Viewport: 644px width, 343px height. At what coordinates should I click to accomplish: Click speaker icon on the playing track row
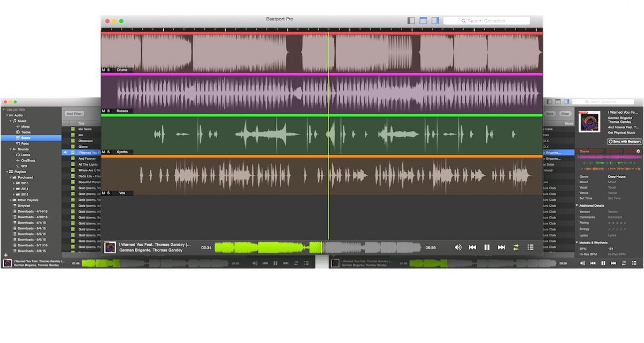[66, 152]
